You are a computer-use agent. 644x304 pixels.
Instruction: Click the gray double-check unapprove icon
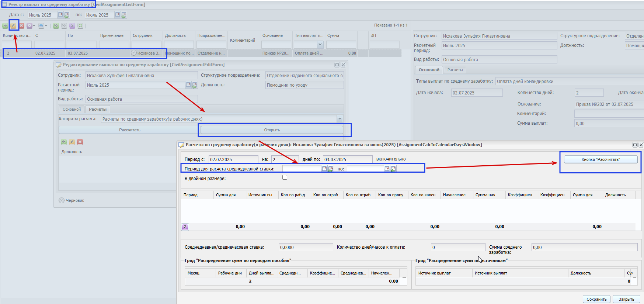(64, 26)
